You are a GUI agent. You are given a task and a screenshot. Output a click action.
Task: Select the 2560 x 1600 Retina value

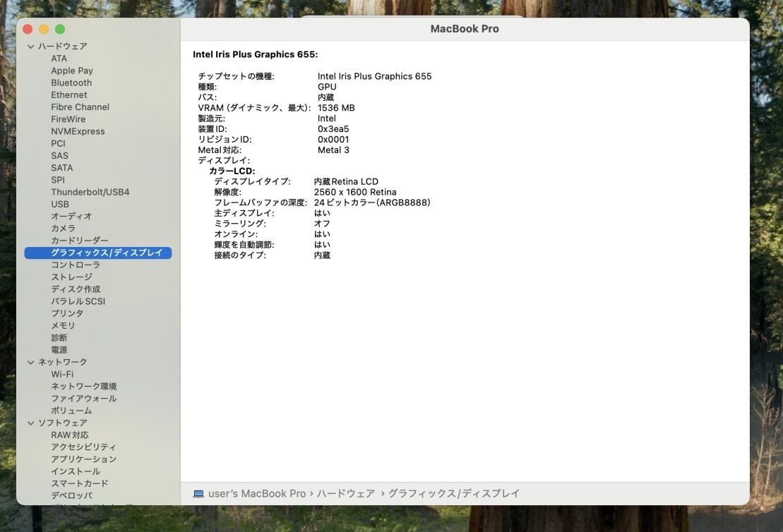click(354, 192)
